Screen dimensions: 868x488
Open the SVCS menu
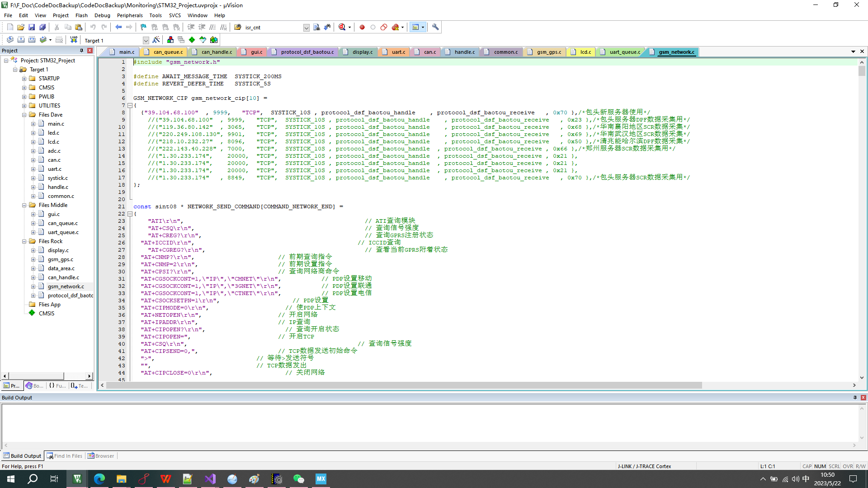pos(175,15)
